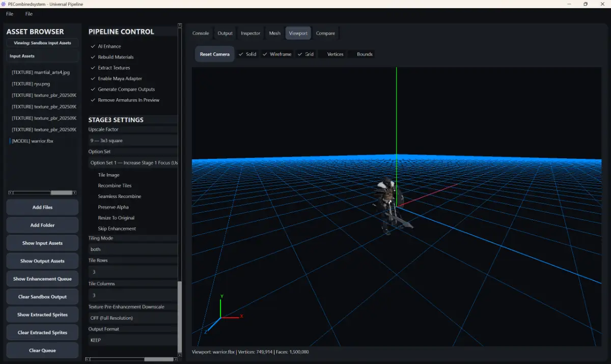Click the viewport status text
Viewport: 611px width, 364px height.
click(250, 352)
